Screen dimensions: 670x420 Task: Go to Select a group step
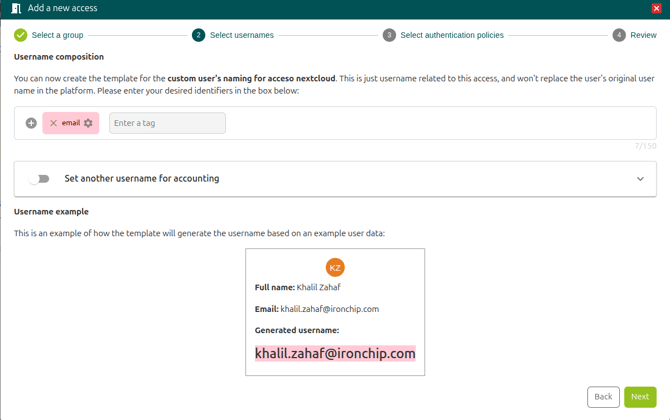(x=57, y=35)
